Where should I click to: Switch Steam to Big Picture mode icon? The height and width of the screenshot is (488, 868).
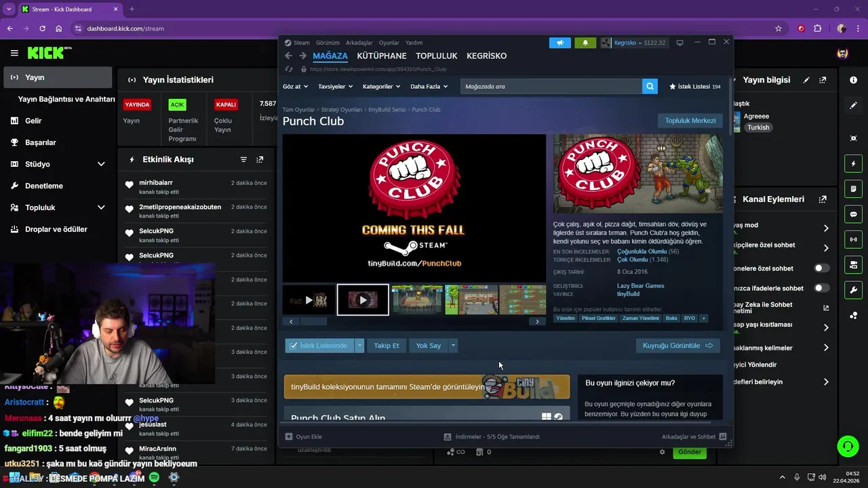pos(680,43)
